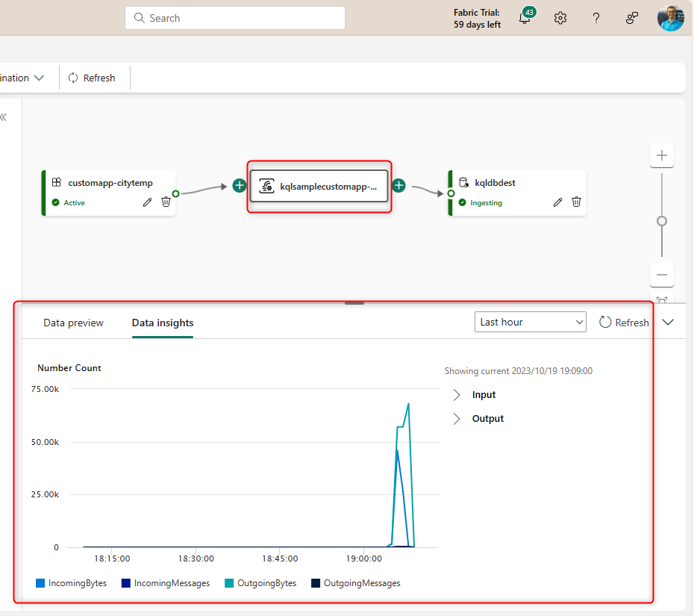Open the notifications bell icon

525,19
